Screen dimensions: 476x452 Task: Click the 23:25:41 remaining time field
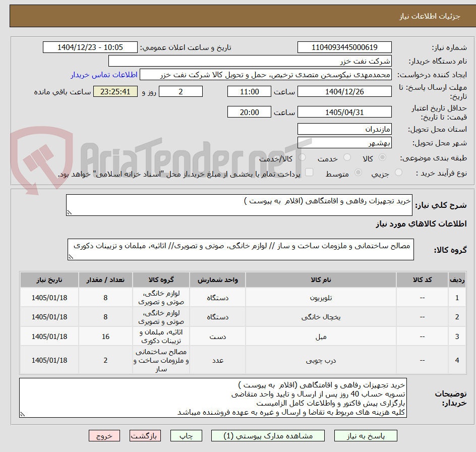coord(115,91)
